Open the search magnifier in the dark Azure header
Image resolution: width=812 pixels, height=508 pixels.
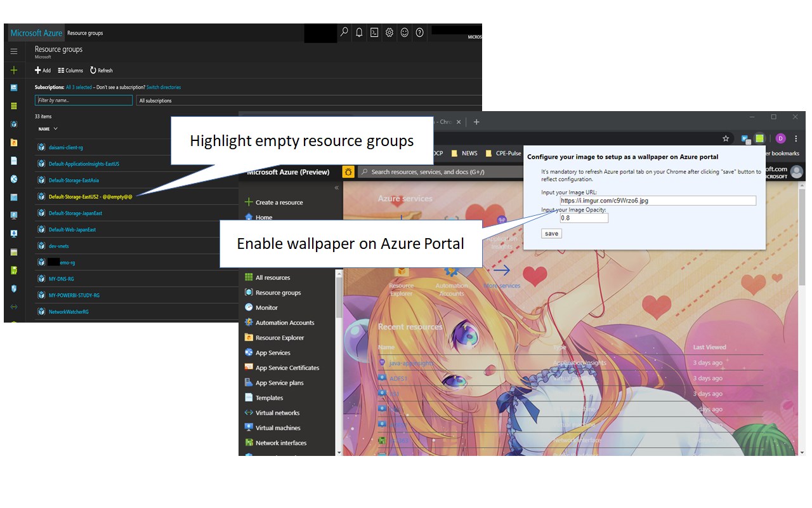344,32
